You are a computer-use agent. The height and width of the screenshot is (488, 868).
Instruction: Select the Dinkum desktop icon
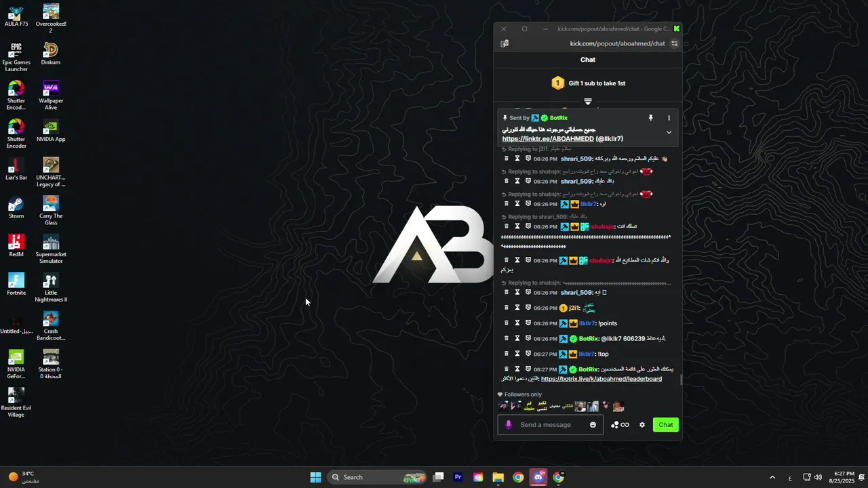click(51, 54)
